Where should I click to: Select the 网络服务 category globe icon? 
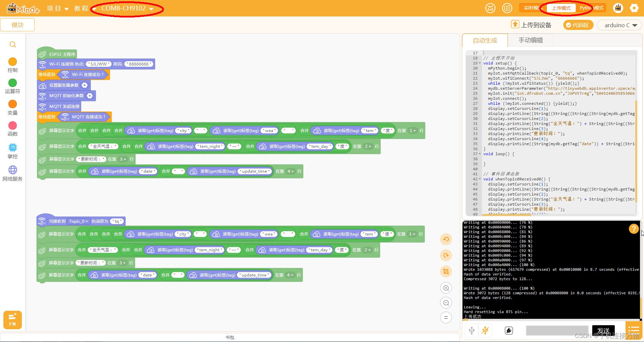point(13,170)
